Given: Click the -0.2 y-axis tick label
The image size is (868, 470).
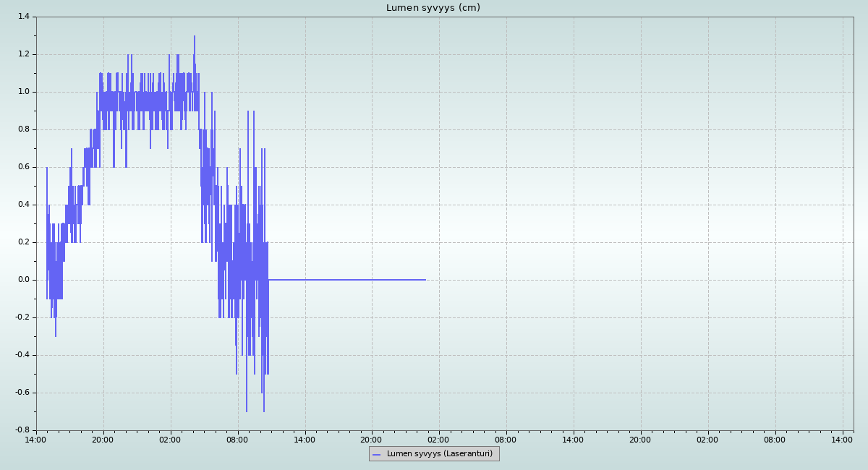Looking at the screenshot, I should tap(22, 317).
